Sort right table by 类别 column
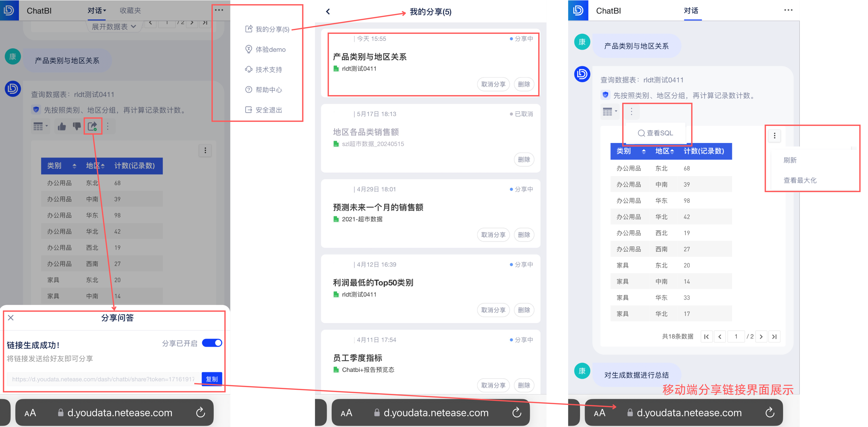Screen dimensions: 868x427 643,151
